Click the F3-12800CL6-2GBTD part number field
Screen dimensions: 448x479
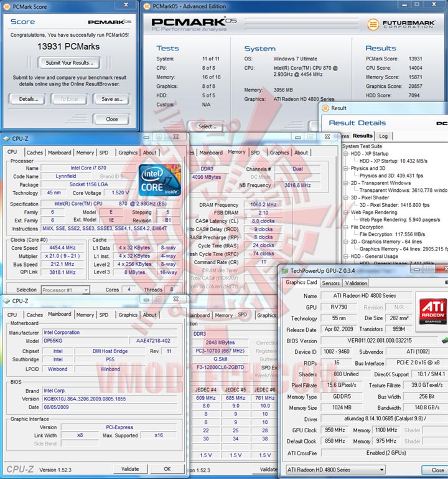(x=220, y=368)
